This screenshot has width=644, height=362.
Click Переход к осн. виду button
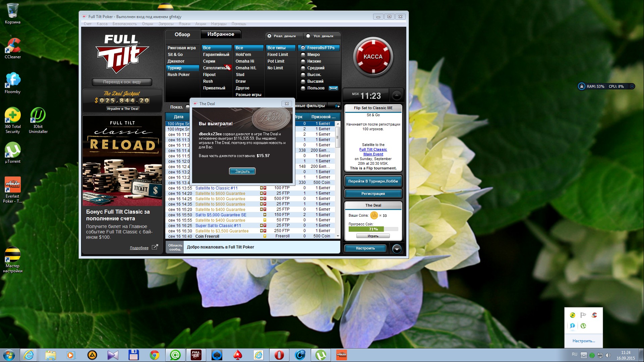(122, 82)
